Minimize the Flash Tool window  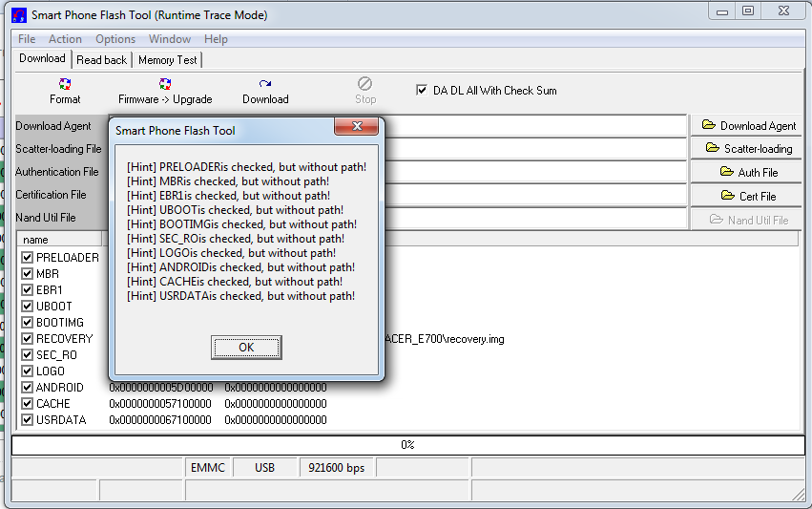[722, 11]
